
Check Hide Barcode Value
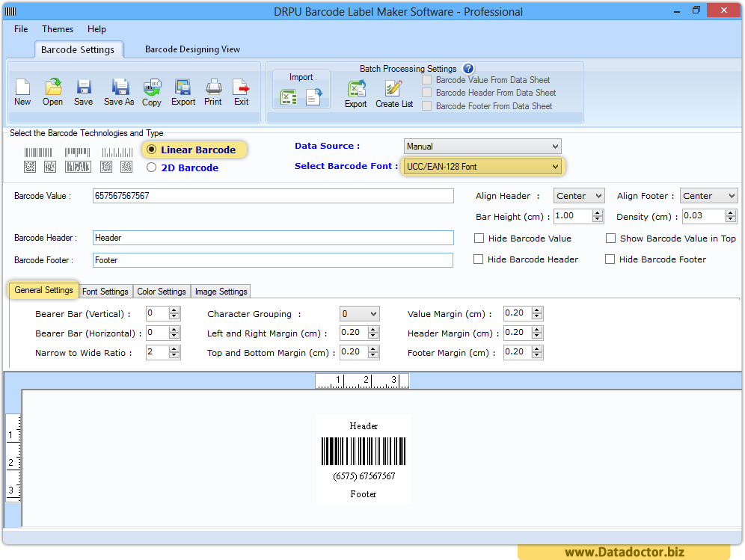click(479, 238)
